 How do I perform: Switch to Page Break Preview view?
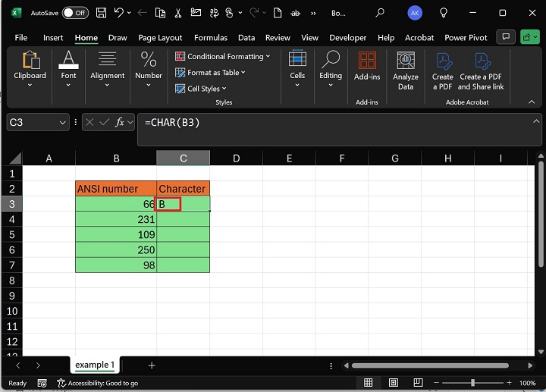419,383
